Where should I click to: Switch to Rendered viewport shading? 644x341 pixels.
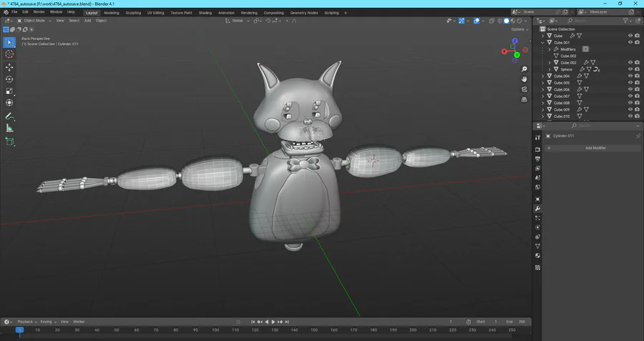(x=519, y=21)
